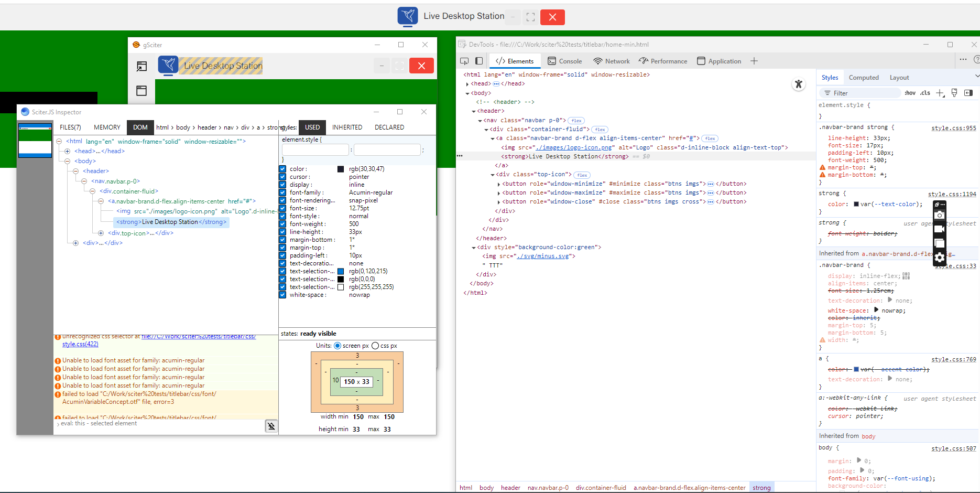Select the screen px units radio
The height and width of the screenshot is (493, 980).
pos(337,346)
